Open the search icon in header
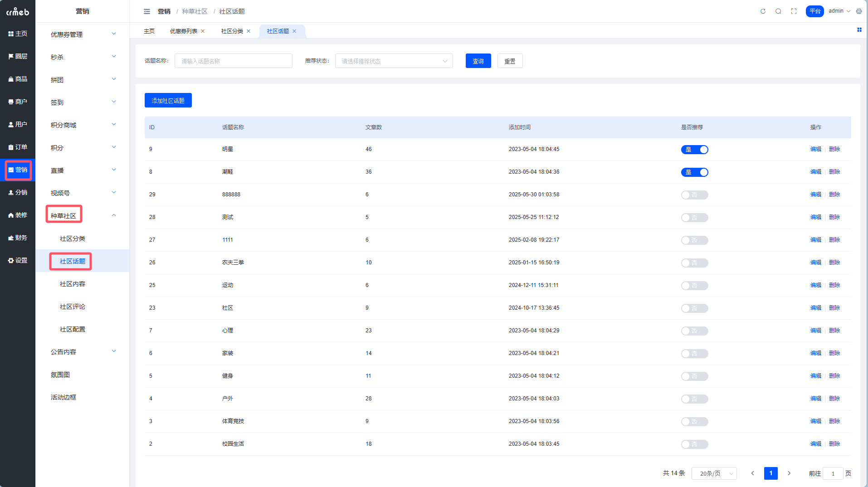This screenshot has width=868, height=487. pos(778,11)
